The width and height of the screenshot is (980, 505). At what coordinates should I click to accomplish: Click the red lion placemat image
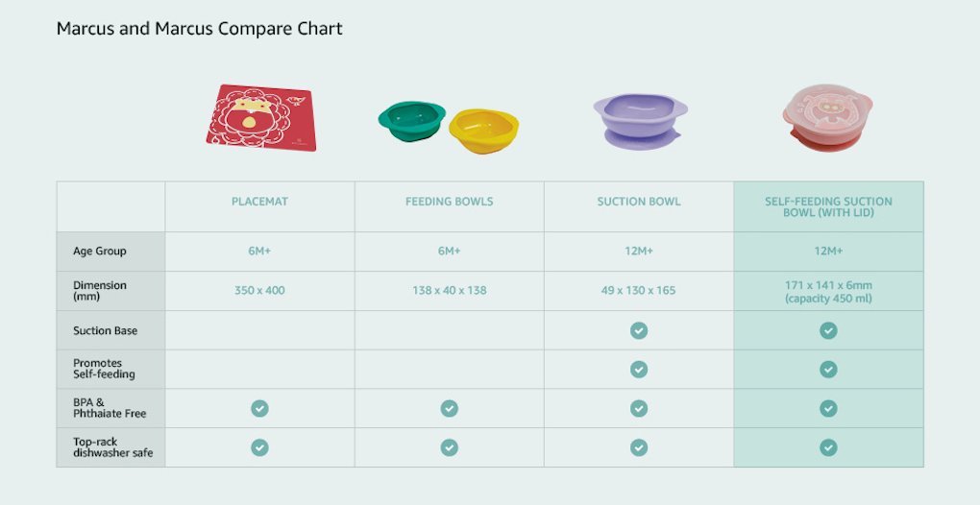point(260,117)
